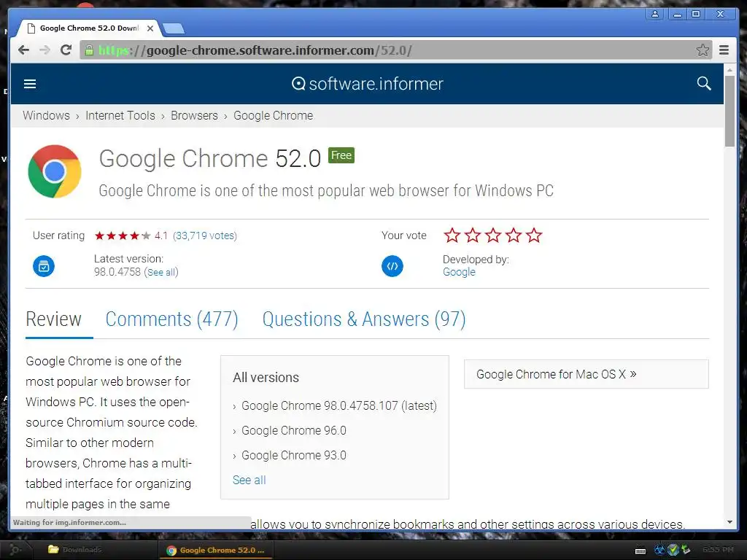Switch to Questions & Answers (97) tab

(x=364, y=319)
